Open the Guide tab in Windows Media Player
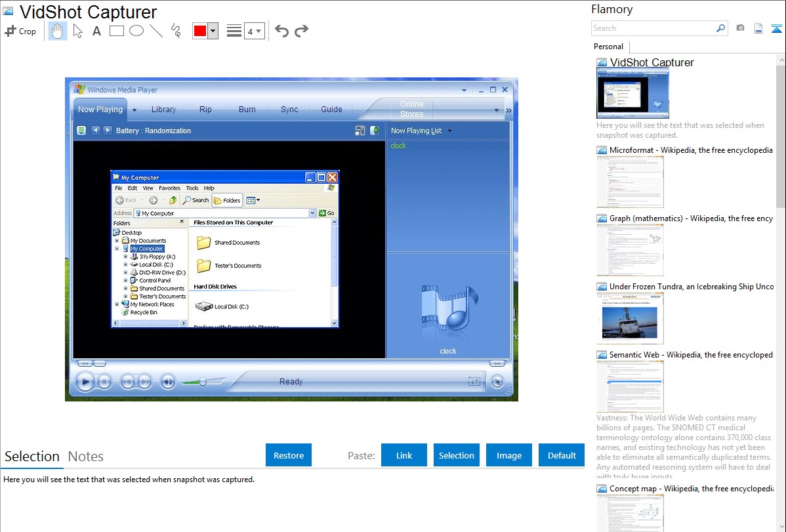786x532 pixels. point(331,110)
